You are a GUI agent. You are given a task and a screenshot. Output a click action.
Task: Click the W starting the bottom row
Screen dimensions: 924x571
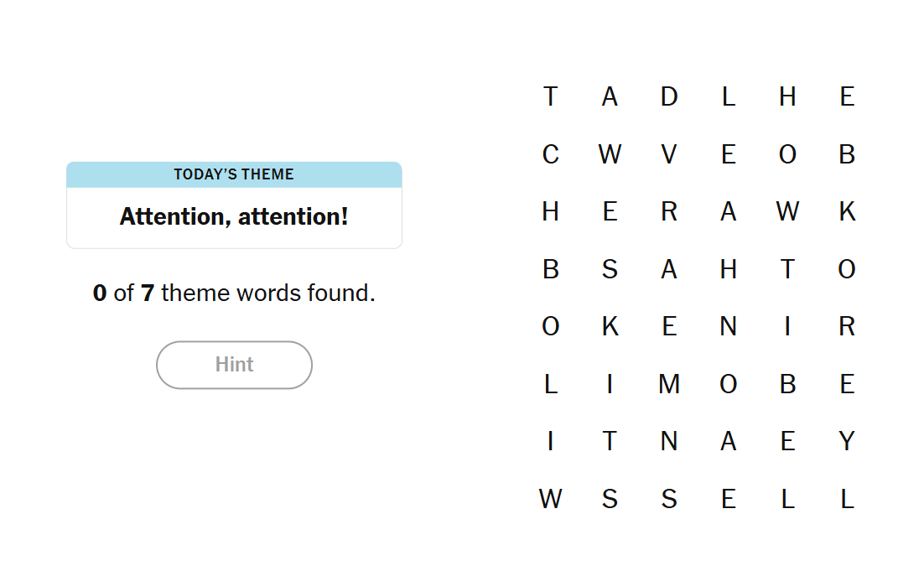551,498
